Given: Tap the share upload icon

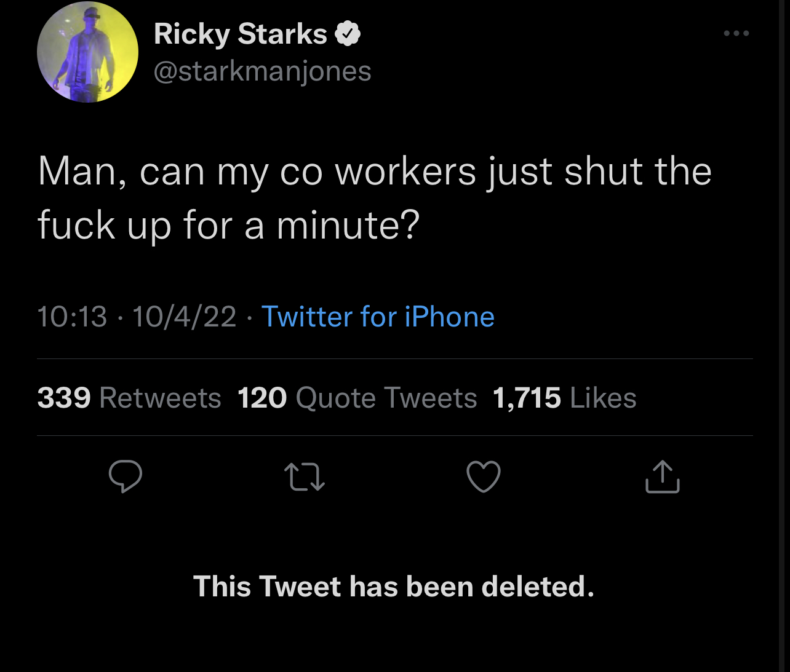Looking at the screenshot, I should coord(663,476).
